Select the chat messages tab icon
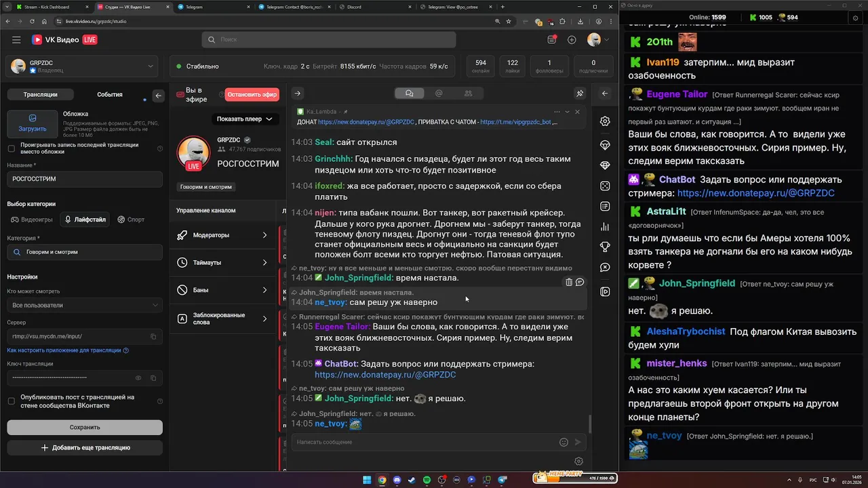 tap(409, 94)
